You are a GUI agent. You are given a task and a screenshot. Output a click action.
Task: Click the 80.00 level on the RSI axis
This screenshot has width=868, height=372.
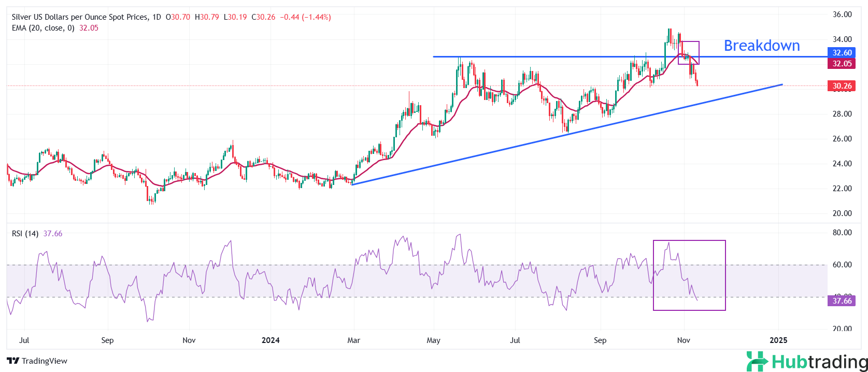842,233
